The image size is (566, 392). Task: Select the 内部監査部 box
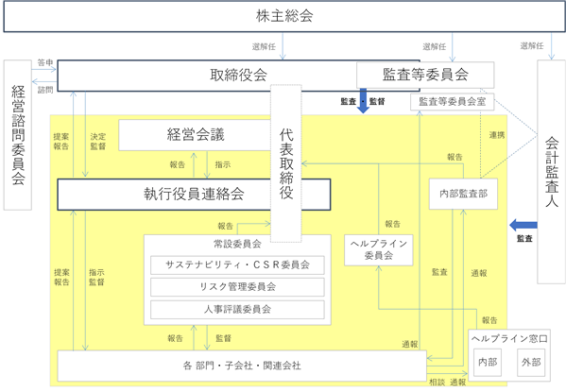tap(463, 194)
